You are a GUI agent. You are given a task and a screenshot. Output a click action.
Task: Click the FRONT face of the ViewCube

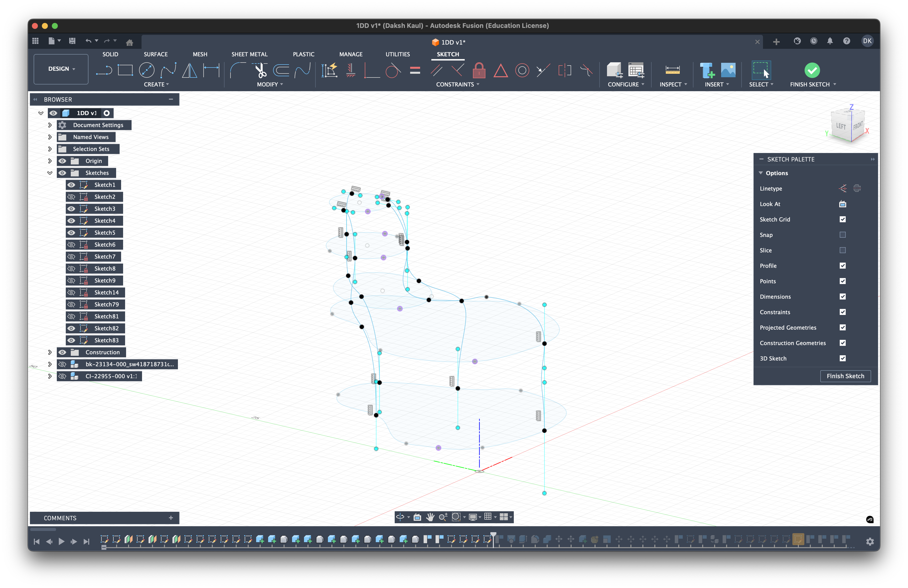coord(858,126)
